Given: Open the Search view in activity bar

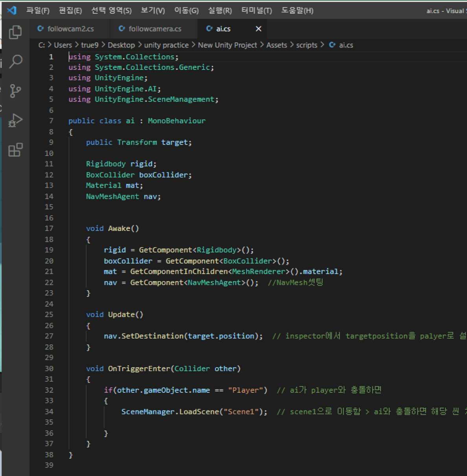Looking at the screenshot, I should (15, 61).
